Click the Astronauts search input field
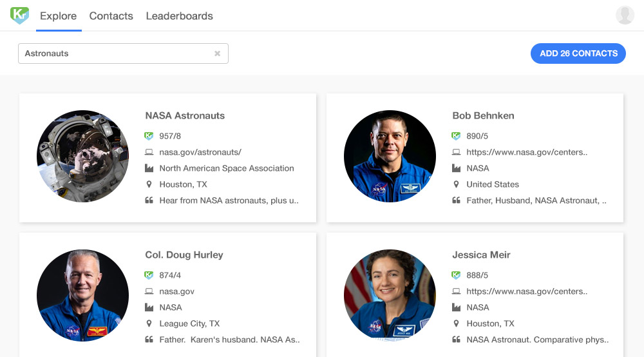This screenshot has width=644, height=357. pyautogui.click(x=123, y=53)
